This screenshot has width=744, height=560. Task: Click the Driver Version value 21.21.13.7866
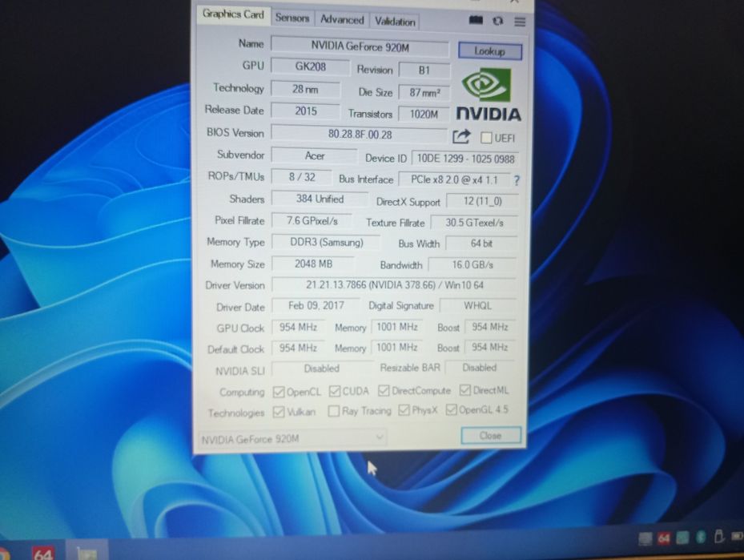(394, 285)
